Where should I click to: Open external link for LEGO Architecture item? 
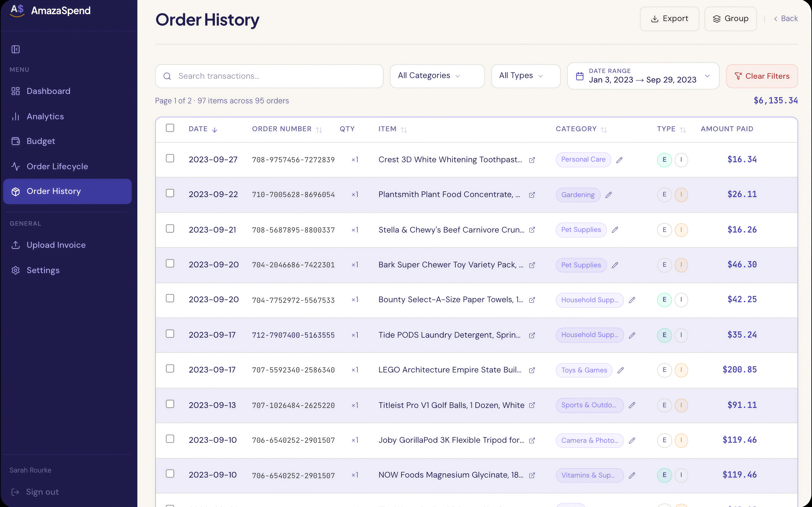[532, 370]
